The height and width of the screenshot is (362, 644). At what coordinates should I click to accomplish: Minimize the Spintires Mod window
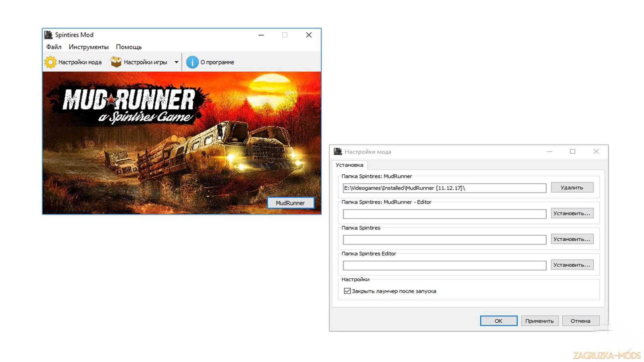[261, 35]
